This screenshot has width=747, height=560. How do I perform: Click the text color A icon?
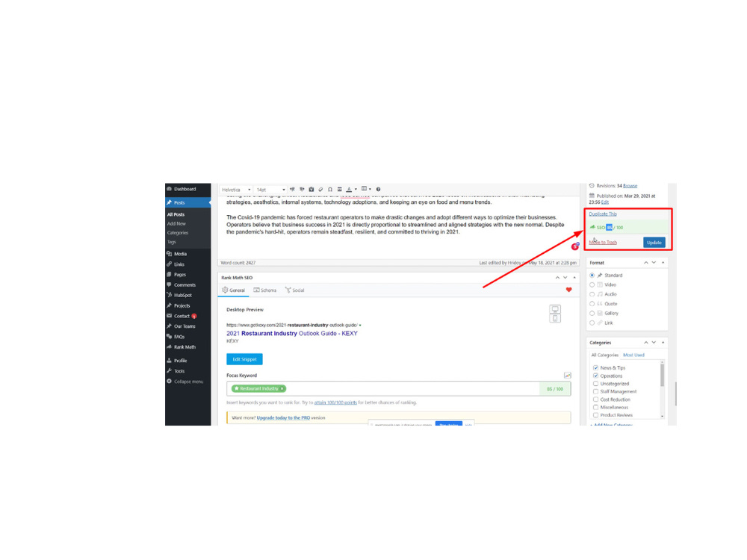pyautogui.click(x=349, y=190)
